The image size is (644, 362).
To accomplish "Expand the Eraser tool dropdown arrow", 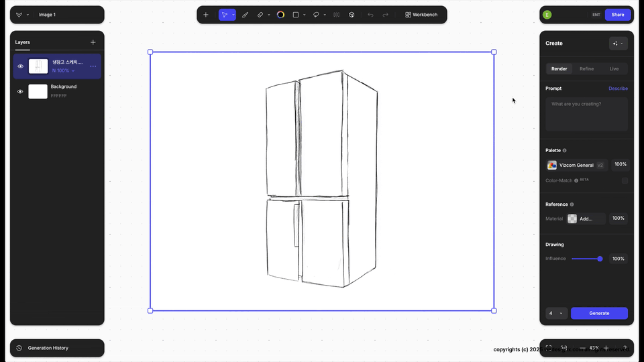I will pyautogui.click(x=268, y=15).
